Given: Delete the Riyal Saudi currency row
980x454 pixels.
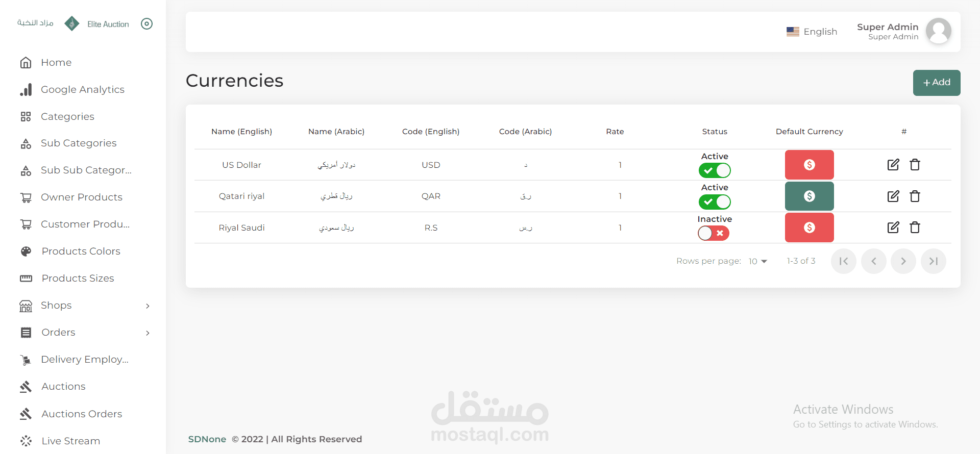Looking at the screenshot, I should [x=915, y=228].
